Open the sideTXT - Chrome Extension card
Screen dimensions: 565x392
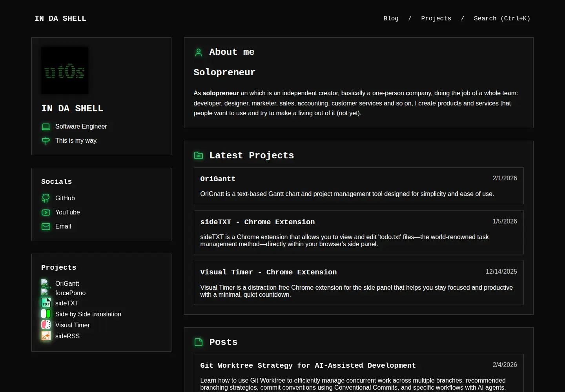[x=359, y=232]
